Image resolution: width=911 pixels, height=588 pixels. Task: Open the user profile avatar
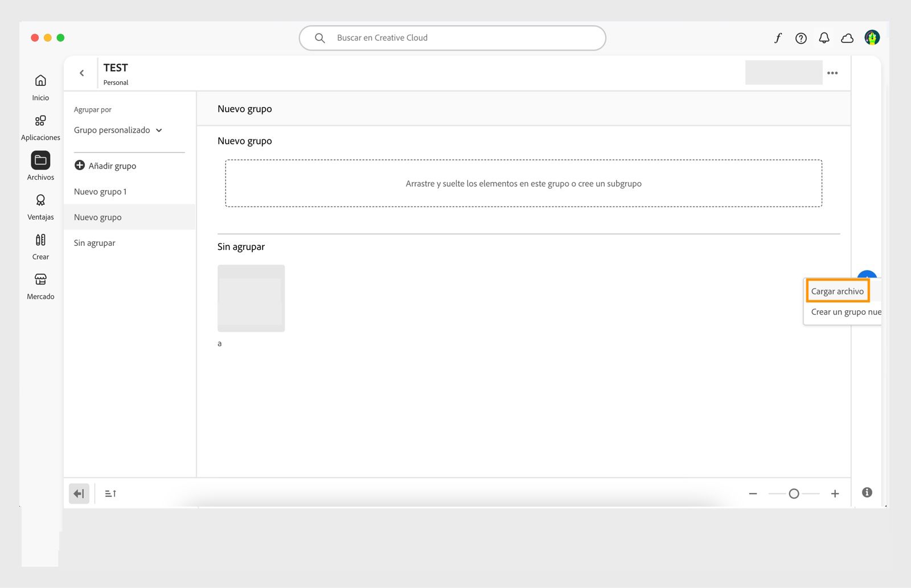872,38
